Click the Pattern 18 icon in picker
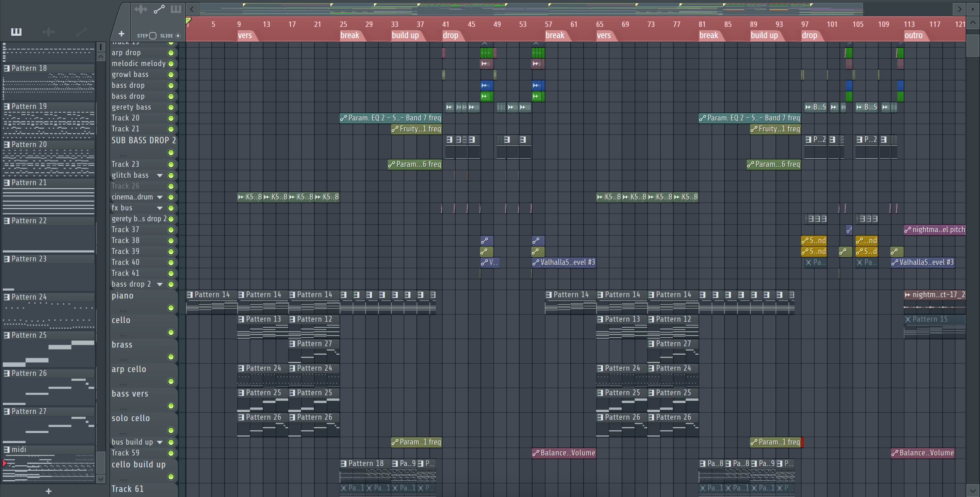The height and width of the screenshot is (497, 980). coord(6,68)
